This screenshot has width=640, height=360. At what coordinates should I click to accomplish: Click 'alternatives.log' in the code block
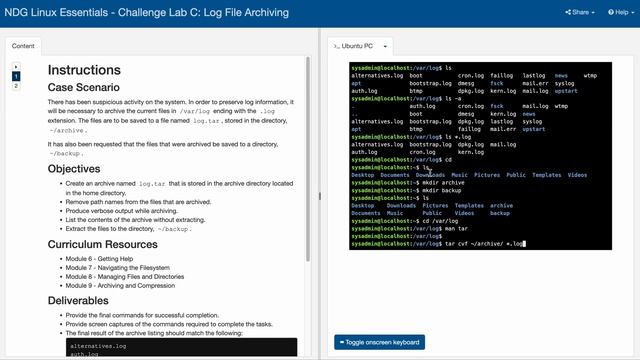(x=98, y=346)
